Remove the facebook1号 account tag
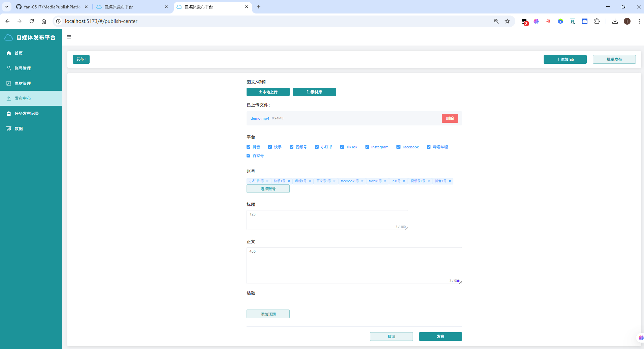The image size is (644, 349). coord(362,181)
